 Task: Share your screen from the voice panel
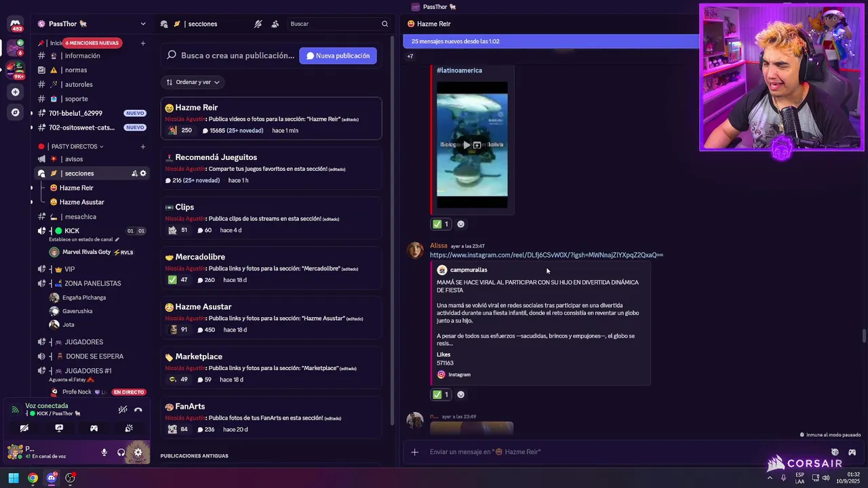click(59, 428)
